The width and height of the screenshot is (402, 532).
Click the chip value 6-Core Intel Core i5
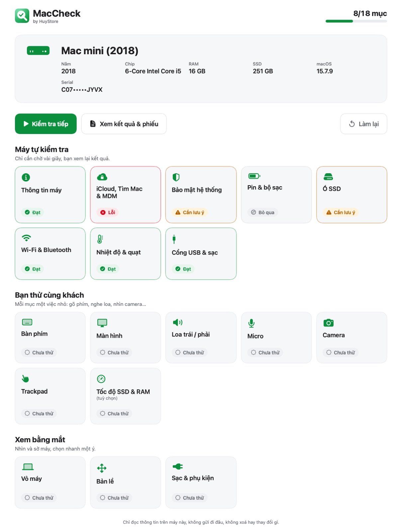[153, 71]
